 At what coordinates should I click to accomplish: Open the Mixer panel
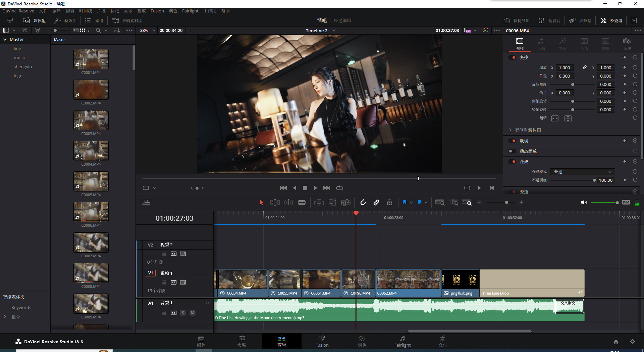click(x=549, y=20)
